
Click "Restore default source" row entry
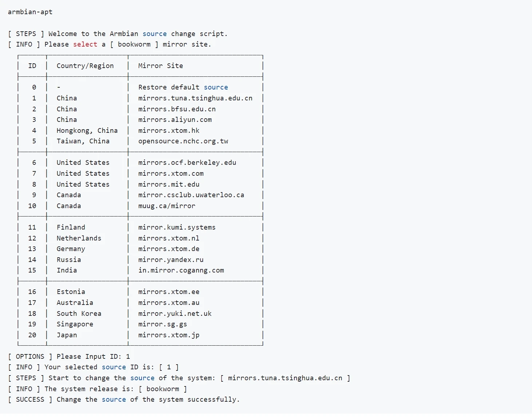point(183,87)
